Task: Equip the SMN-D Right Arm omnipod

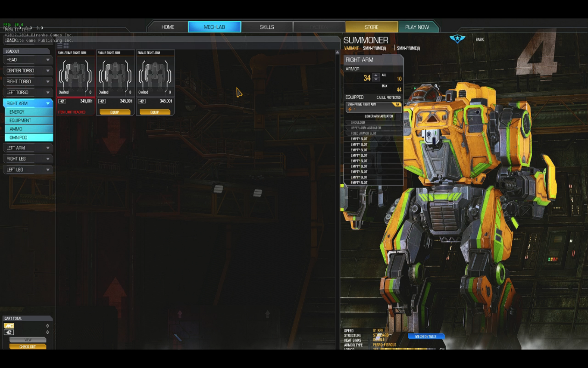Action: click(x=155, y=112)
